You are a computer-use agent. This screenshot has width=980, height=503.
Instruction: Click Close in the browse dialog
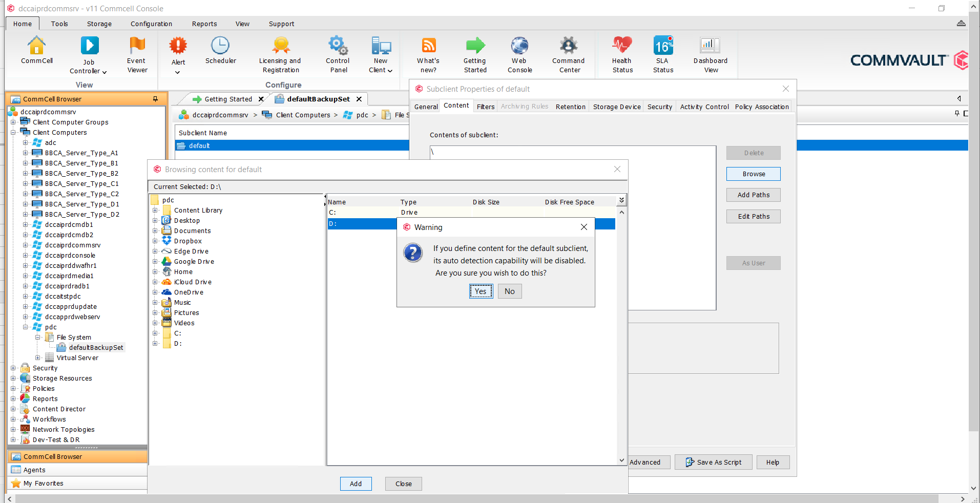(403, 484)
